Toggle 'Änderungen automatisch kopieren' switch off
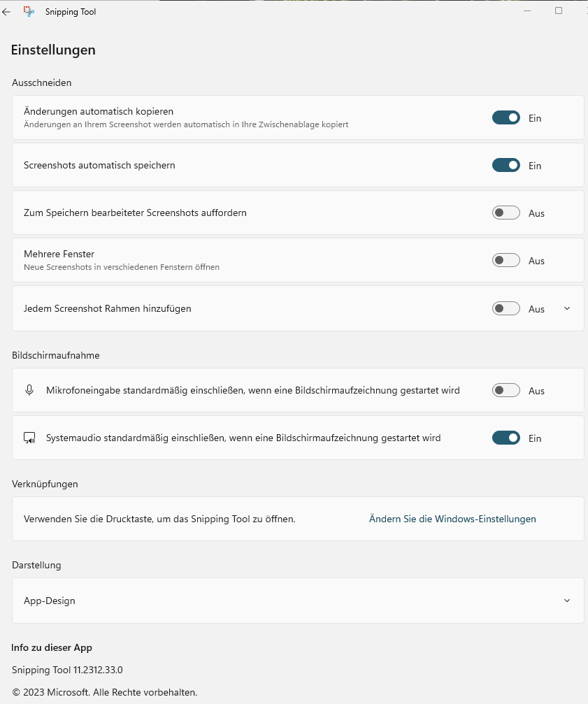 coord(505,118)
